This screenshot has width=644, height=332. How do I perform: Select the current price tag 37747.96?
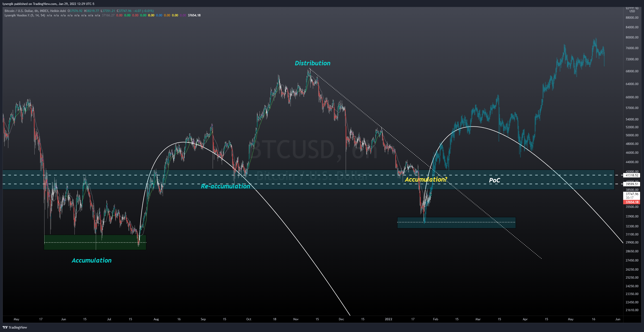[x=632, y=194]
